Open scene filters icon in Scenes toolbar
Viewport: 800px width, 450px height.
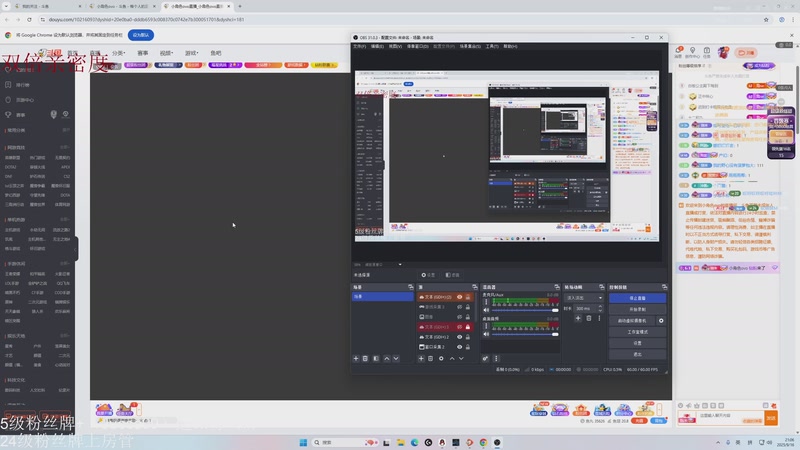[x=376, y=359]
